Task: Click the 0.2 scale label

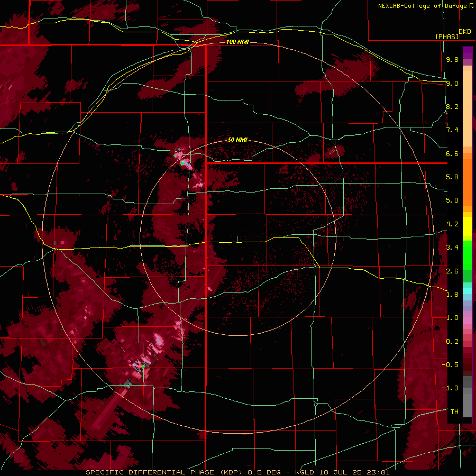Action: click(452, 342)
